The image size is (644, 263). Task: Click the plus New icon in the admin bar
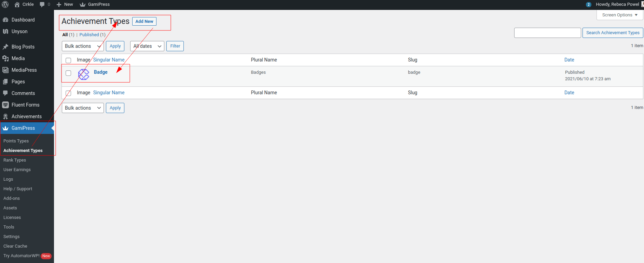[x=59, y=4]
